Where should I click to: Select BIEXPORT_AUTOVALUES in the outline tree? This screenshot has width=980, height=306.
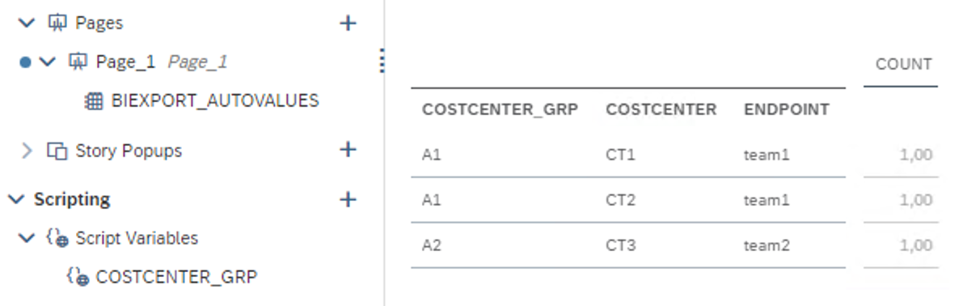point(215,101)
